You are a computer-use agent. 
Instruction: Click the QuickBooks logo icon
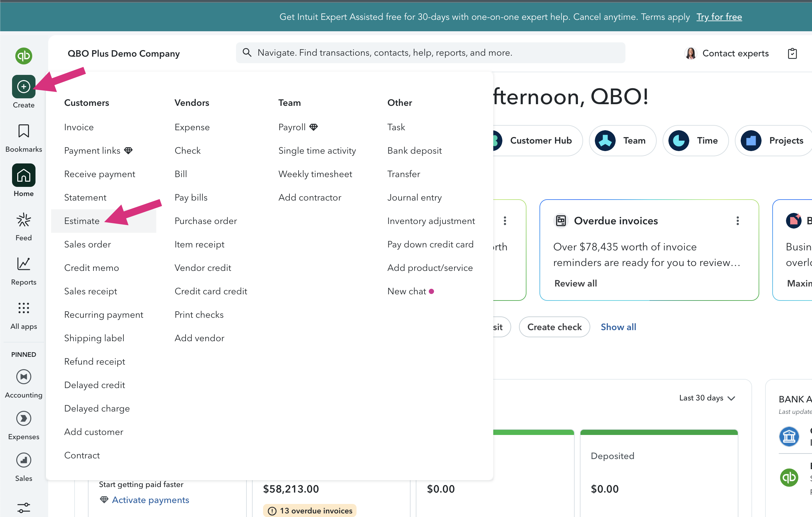point(23,56)
